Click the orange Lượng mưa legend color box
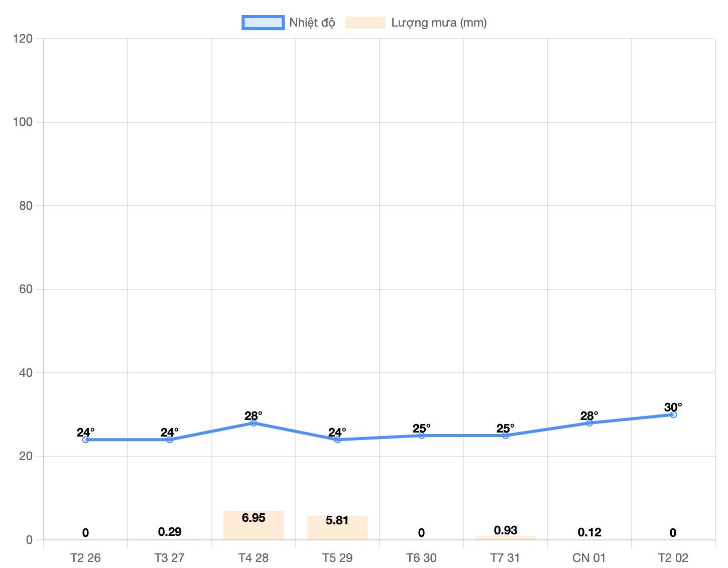The height and width of the screenshot is (568, 728). pos(365,23)
